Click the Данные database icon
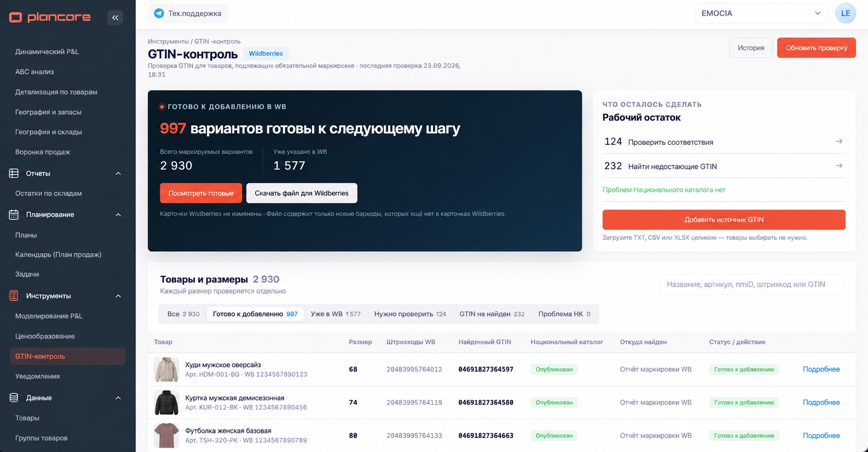The width and height of the screenshot is (868, 452). 14,398
